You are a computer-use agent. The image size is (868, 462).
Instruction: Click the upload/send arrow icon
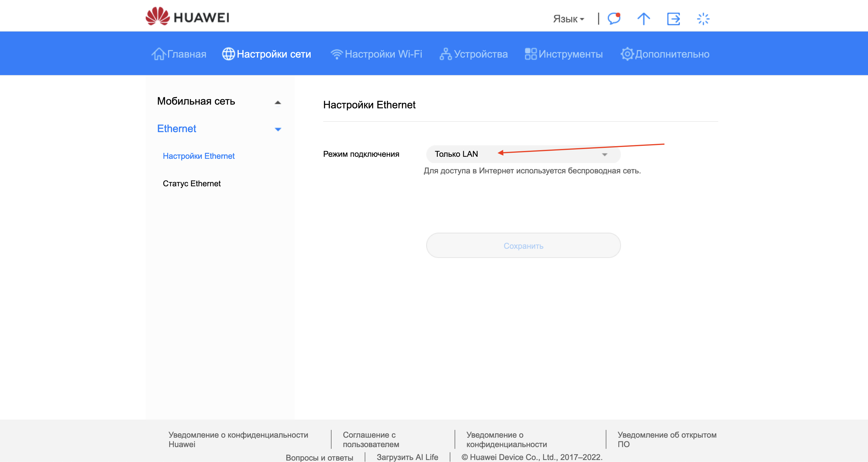[644, 17]
